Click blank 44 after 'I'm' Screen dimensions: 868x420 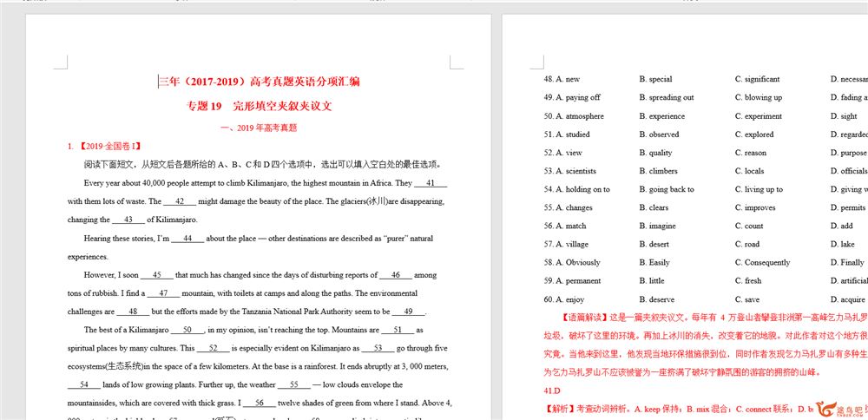click(x=187, y=239)
